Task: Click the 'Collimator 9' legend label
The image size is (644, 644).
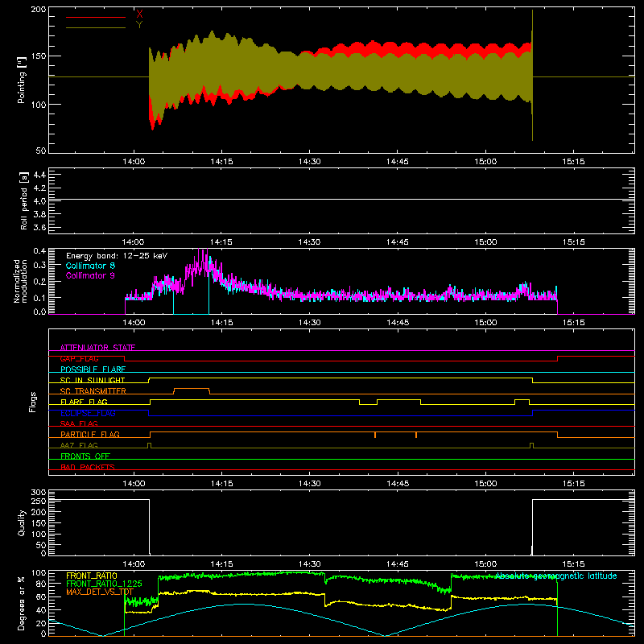Action: (90, 275)
